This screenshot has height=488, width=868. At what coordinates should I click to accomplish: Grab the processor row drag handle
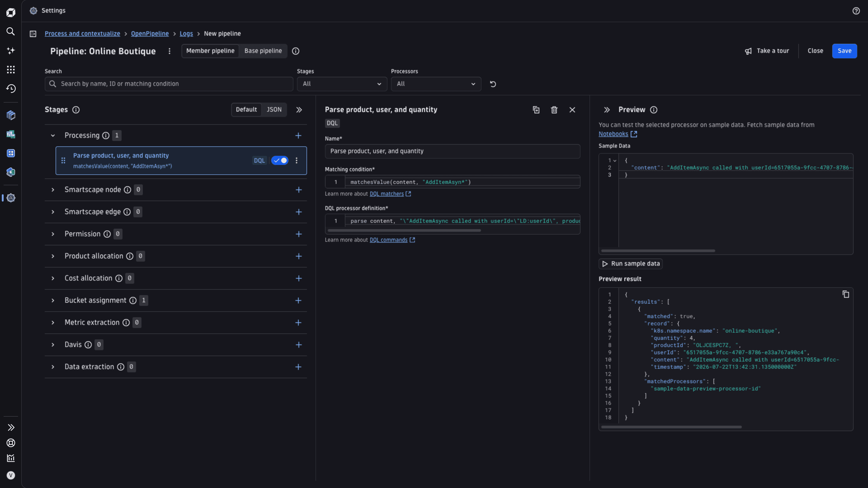click(x=63, y=160)
